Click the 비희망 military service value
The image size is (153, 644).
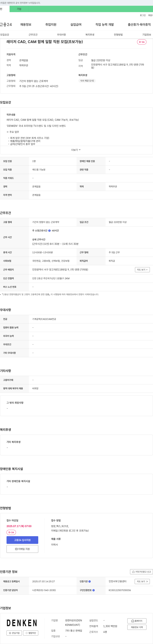pos(35,389)
